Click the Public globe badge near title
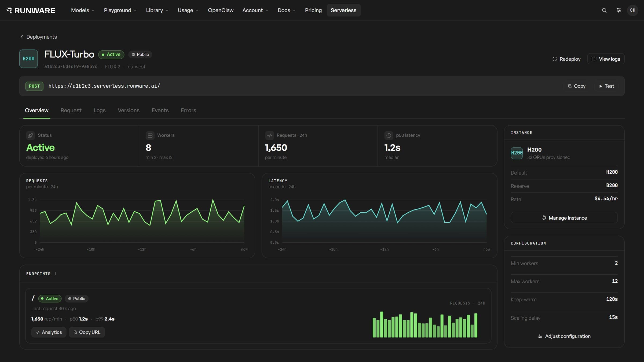Screen dimensions: 644x362 (x=140, y=54)
